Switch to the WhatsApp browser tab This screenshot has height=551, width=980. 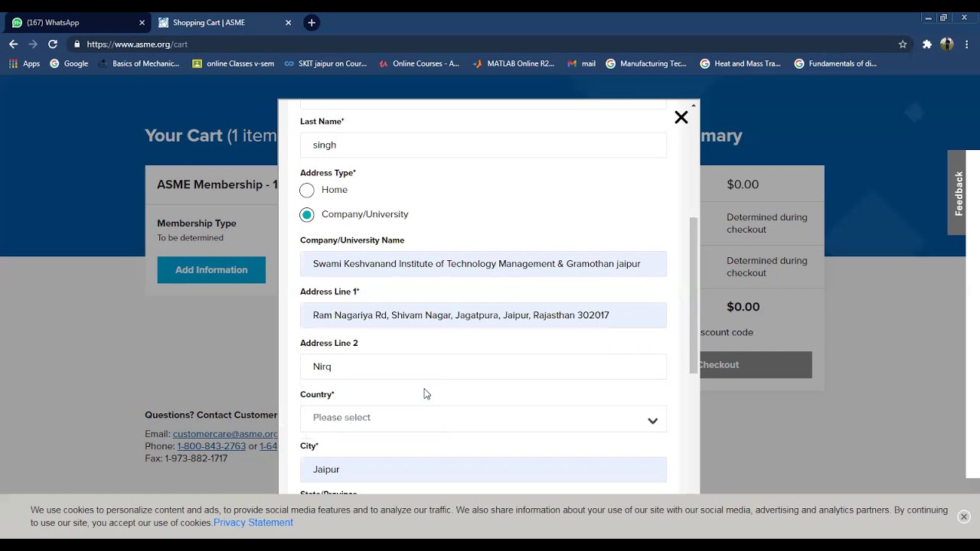(x=77, y=23)
